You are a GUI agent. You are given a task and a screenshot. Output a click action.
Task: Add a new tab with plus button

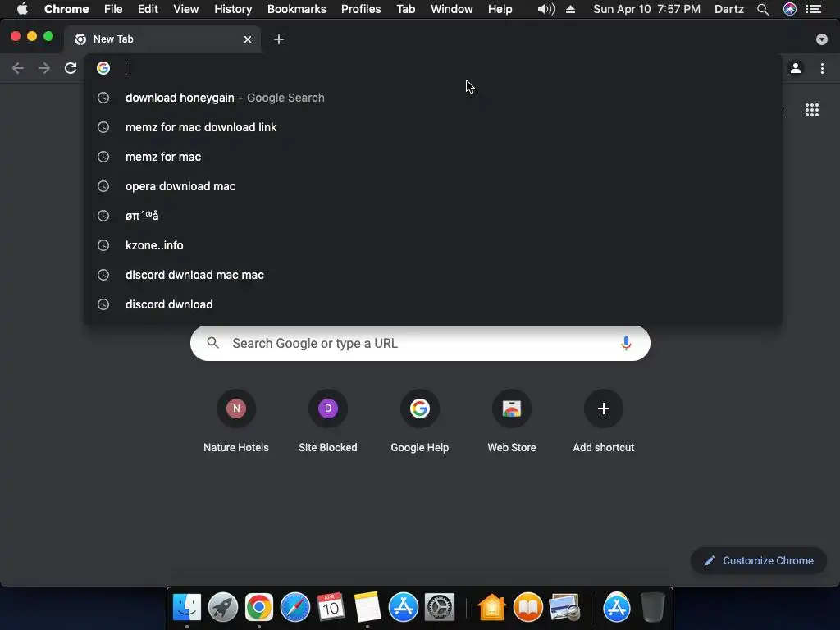[x=279, y=39]
